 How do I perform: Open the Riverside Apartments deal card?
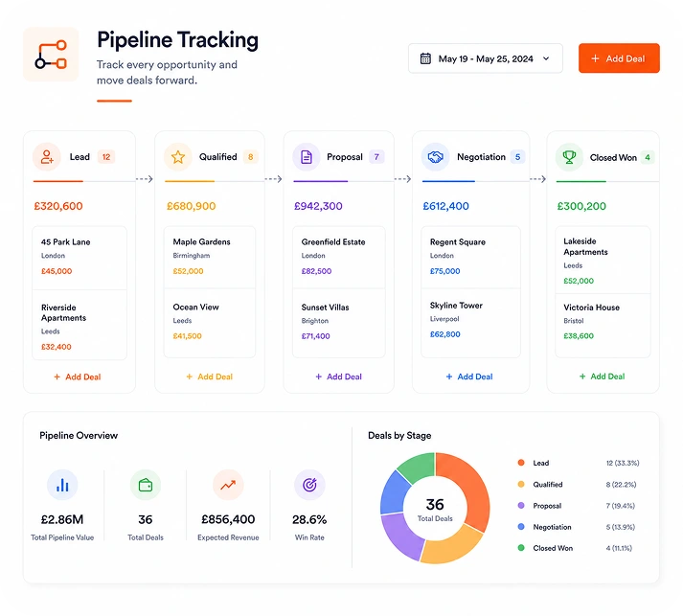pos(80,325)
